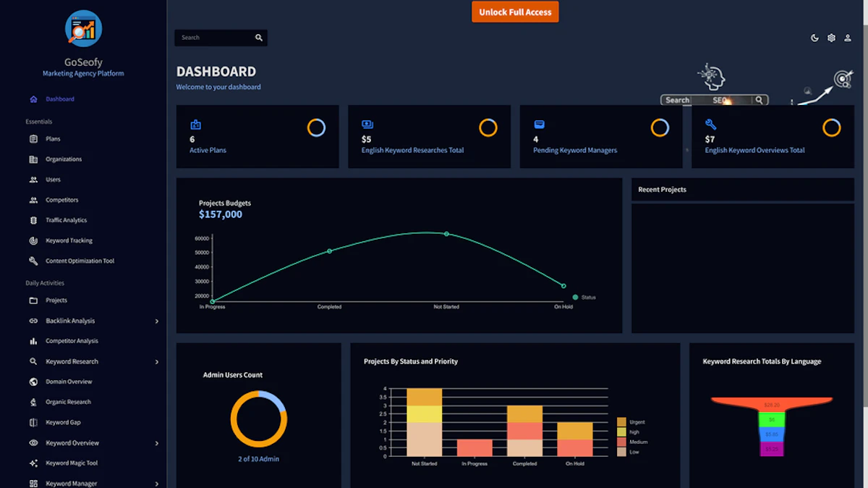Viewport: 868px width, 488px height.
Task: Toggle dark mode moon icon
Action: click(x=814, y=38)
